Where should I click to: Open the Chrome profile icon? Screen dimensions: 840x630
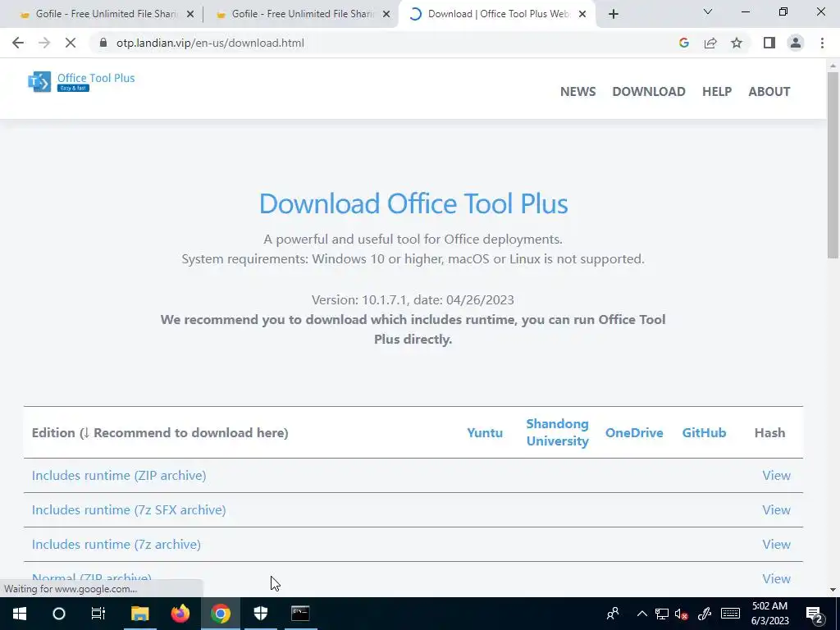(796, 43)
